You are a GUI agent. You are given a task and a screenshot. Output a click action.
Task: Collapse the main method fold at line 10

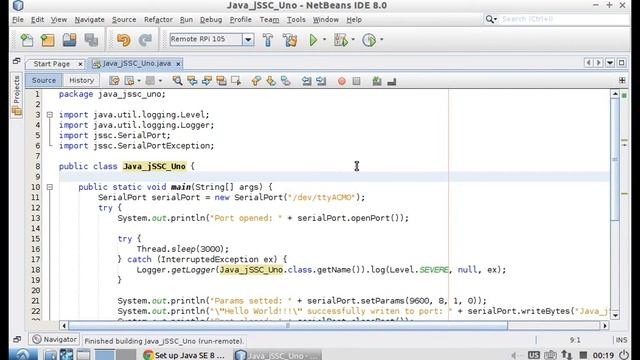tap(50, 187)
